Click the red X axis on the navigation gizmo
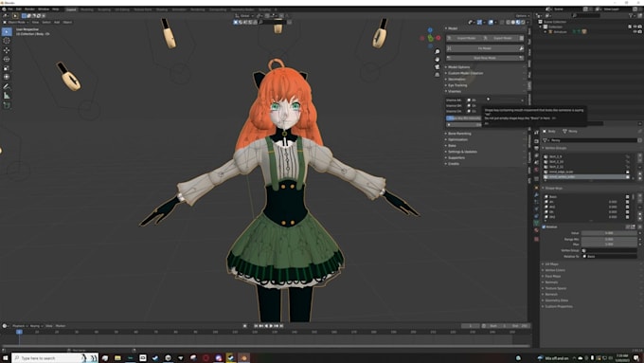This screenshot has width=644, height=363. 438,38
